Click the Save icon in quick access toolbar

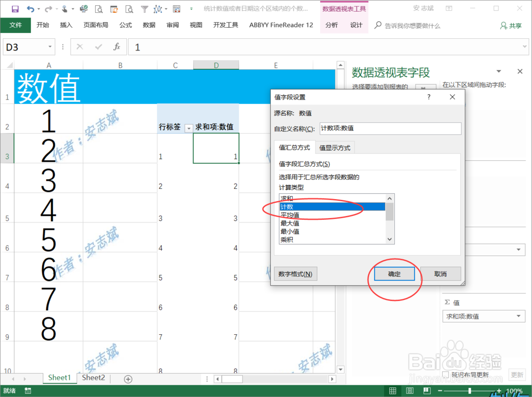click(15, 9)
